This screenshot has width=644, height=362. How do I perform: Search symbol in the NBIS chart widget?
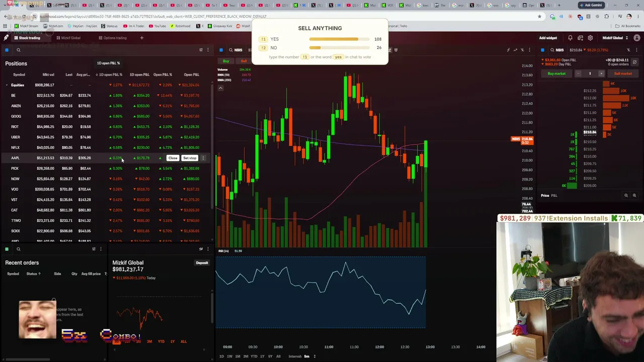tap(231, 50)
